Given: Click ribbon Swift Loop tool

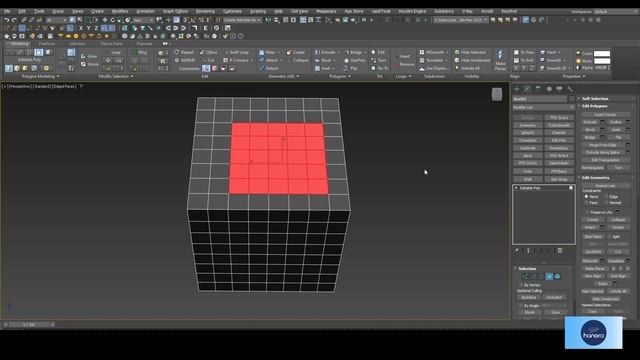Looking at the screenshot, I should 237,52.
